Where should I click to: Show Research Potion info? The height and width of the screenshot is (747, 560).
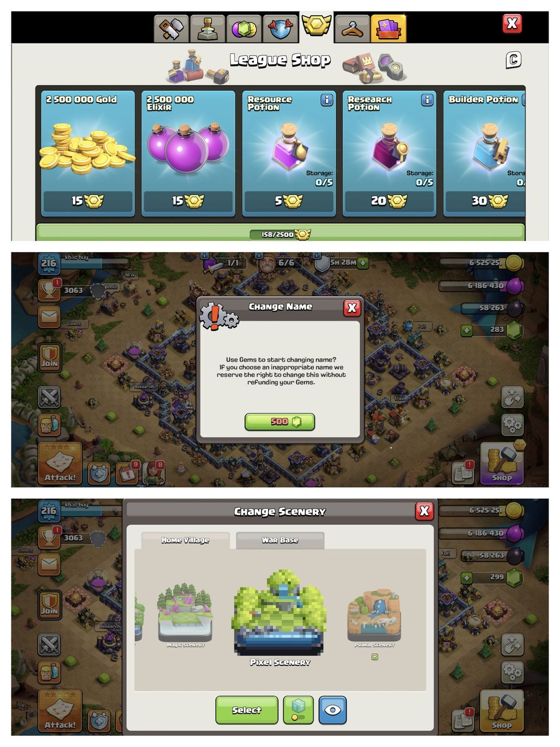(427, 100)
